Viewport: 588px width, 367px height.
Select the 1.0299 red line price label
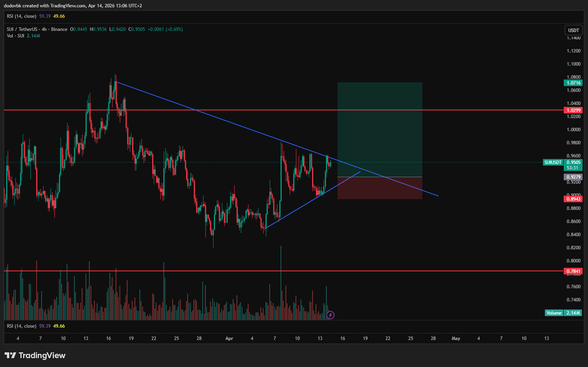click(x=573, y=110)
